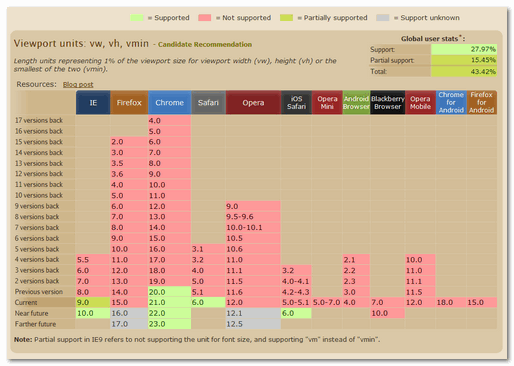Click the Candidate Recommendation status link

pyautogui.click(x=205, y=44)
